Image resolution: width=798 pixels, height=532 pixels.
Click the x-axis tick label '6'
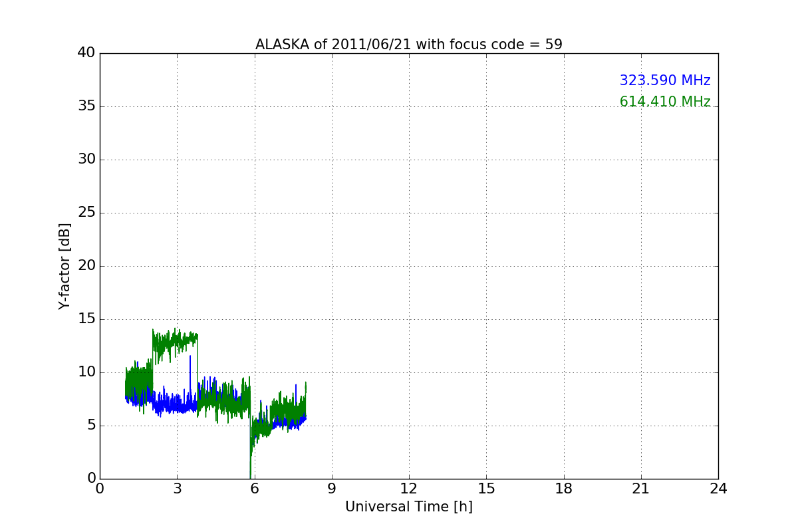(x=255, y=489)
